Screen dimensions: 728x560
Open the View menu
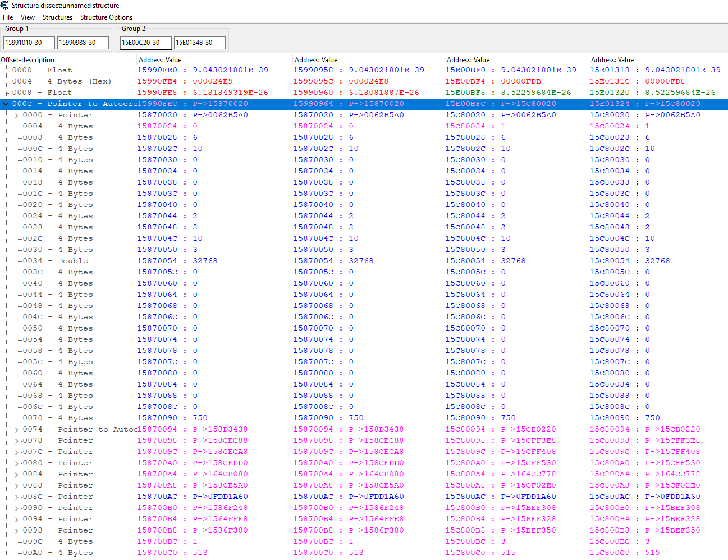(28, 17)
